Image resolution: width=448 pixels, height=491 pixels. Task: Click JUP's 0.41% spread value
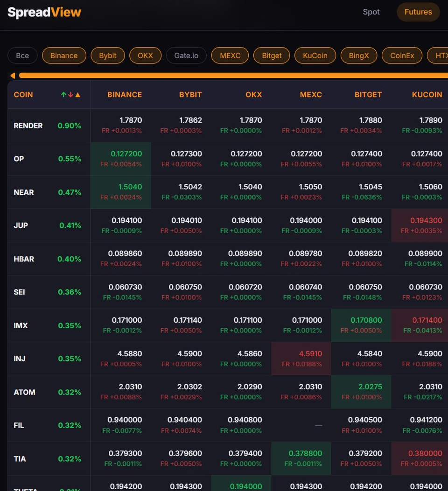click(x=70, y=226)
